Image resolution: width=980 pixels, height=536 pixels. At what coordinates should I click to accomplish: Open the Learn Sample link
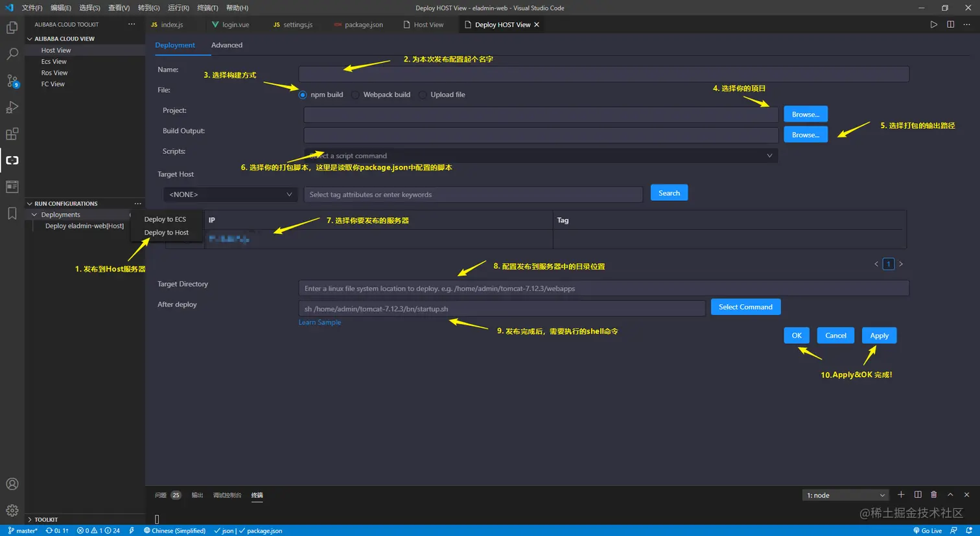click(x=320, y=322)
